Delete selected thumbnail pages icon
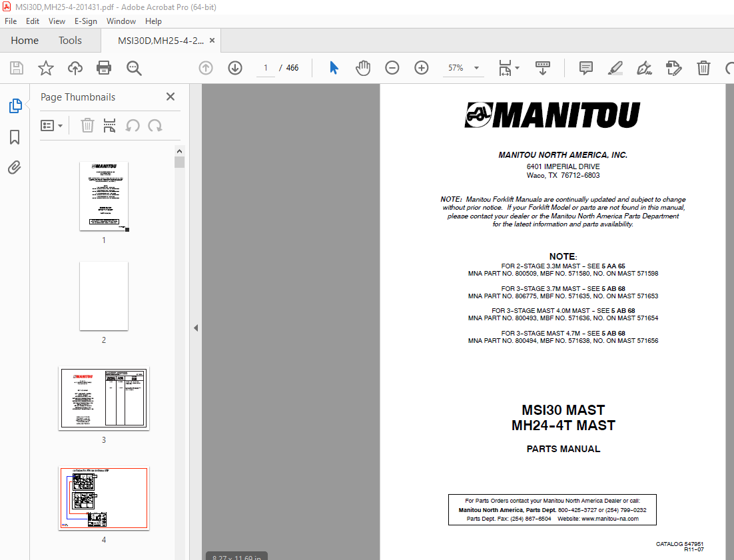Viewport: 734px width, 560px height. tap(87, 125)
